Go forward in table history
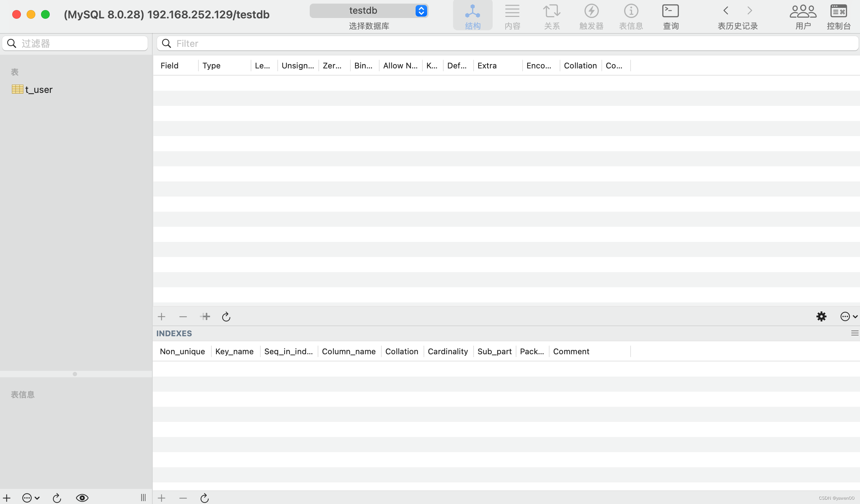This screenshot has width=860, height=504. [750, 11]
